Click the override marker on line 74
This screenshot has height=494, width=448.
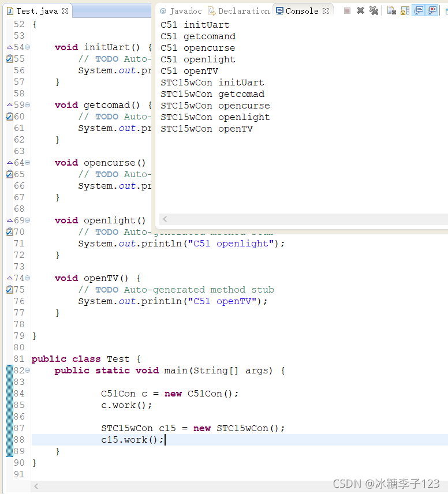coord(10,278)
